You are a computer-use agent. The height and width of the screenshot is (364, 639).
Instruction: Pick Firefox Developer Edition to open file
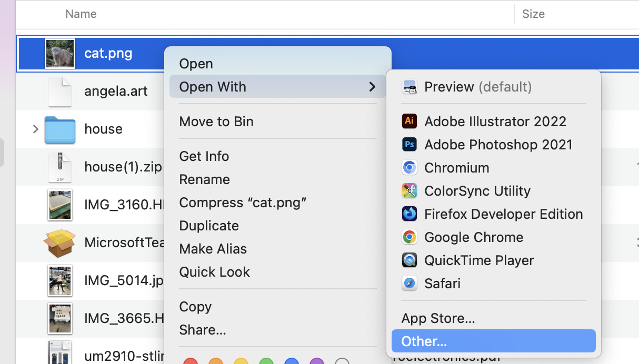[494, 214]
